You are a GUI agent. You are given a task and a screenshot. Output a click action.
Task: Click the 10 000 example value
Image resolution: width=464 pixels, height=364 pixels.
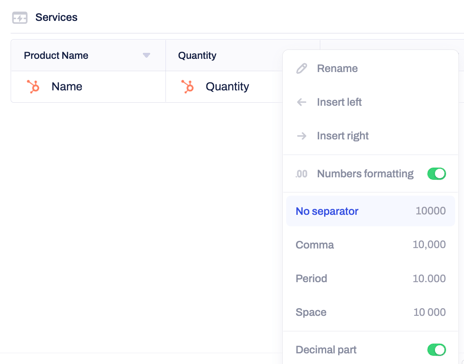(x=430, y=312)
